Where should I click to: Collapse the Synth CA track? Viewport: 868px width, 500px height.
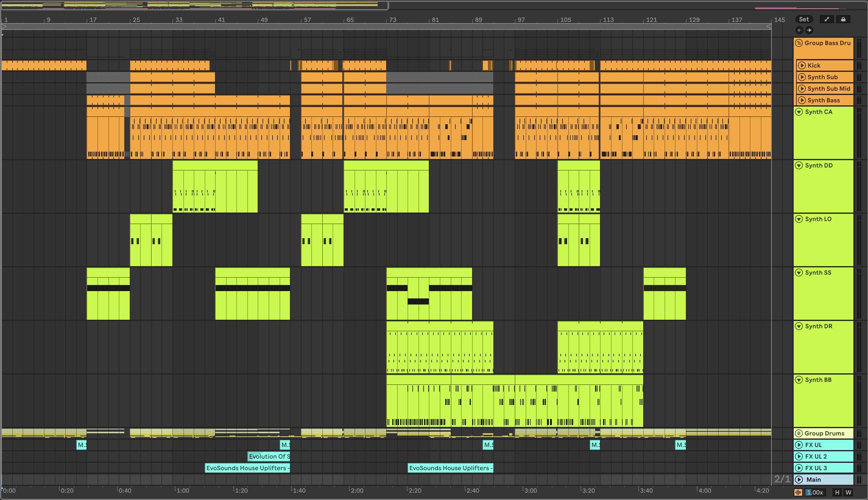pyautogui.click(x=799, y=112)
